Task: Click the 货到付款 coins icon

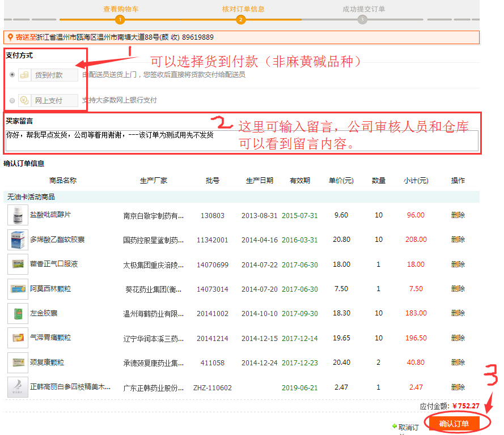Action: tap(24, 75)
